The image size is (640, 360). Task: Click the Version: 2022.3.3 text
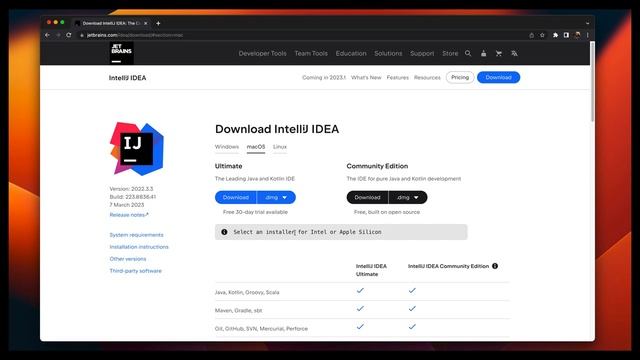(x=131, y=189)
